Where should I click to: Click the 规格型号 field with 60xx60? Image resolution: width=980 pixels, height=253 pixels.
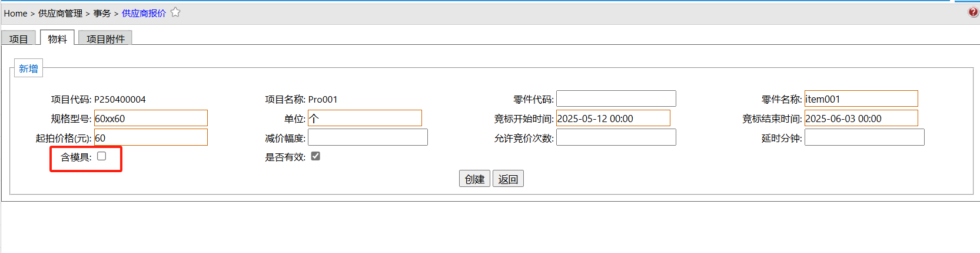click(151, 118)
